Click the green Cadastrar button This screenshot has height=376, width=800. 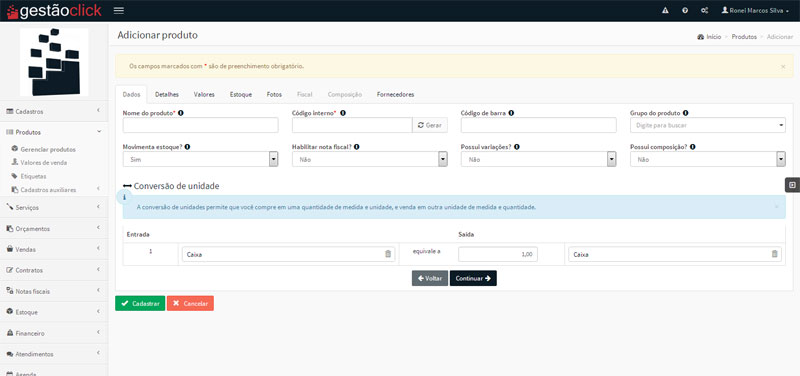[x=140, y=303]
